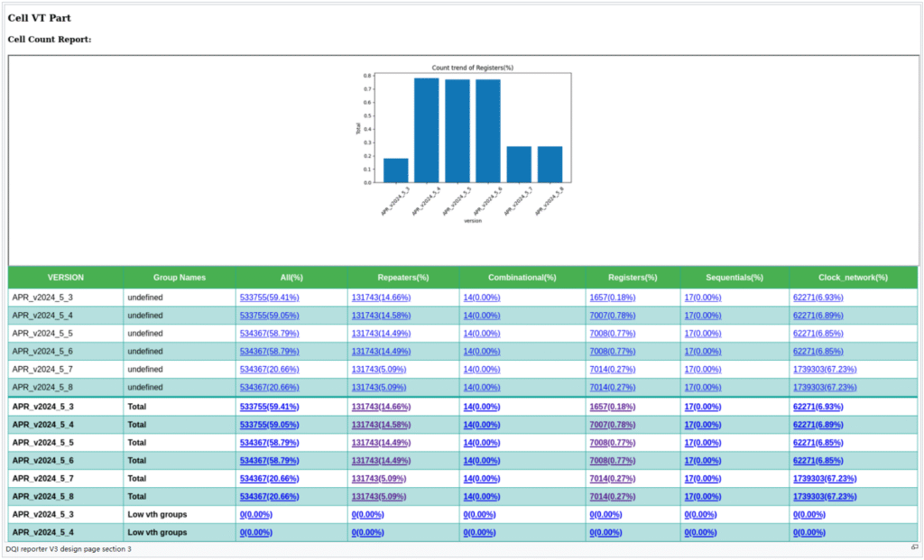The height and width of the screenshot is (560, 924).
Task: Select the Clock_network(%) column header
Action: [853, 278]
